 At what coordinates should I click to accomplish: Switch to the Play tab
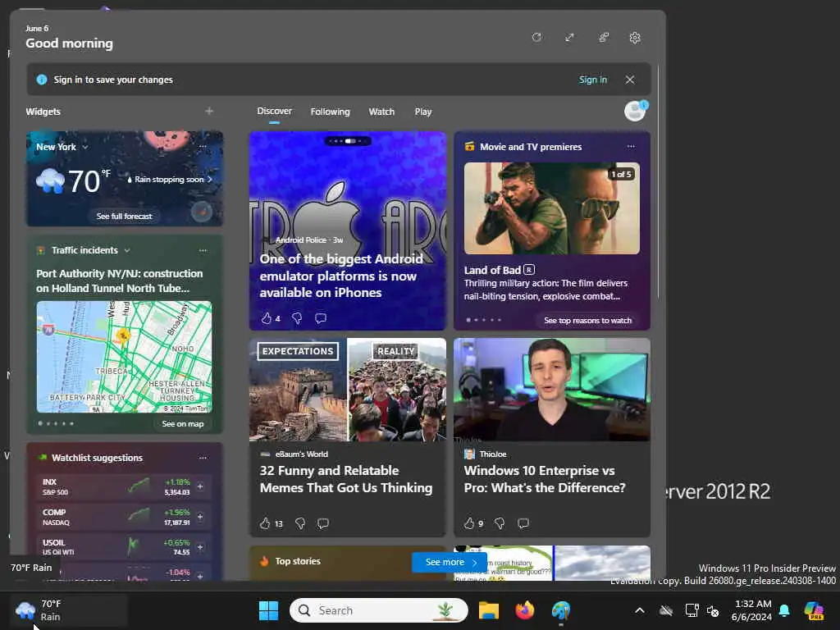[x=422, y=112]
